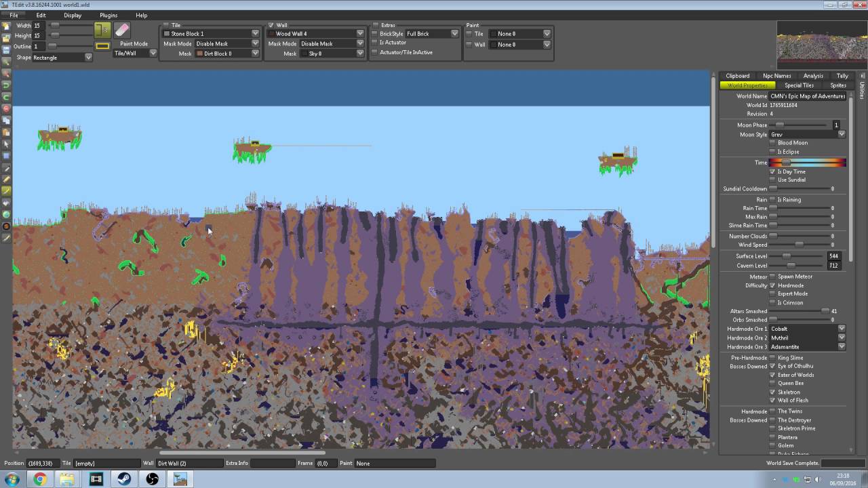The image size is (868, 488).
Task: Open the Tally tab
Action: pos(842,76)
